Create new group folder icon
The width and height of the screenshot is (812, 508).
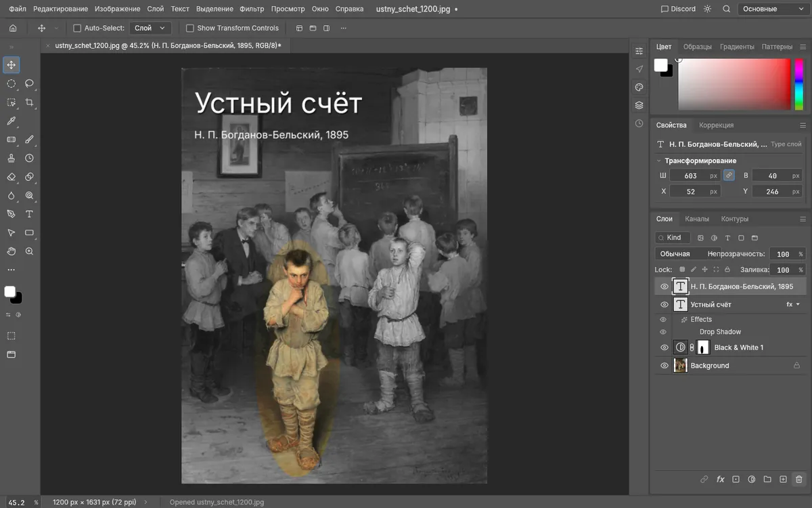[x=767, y=479]
